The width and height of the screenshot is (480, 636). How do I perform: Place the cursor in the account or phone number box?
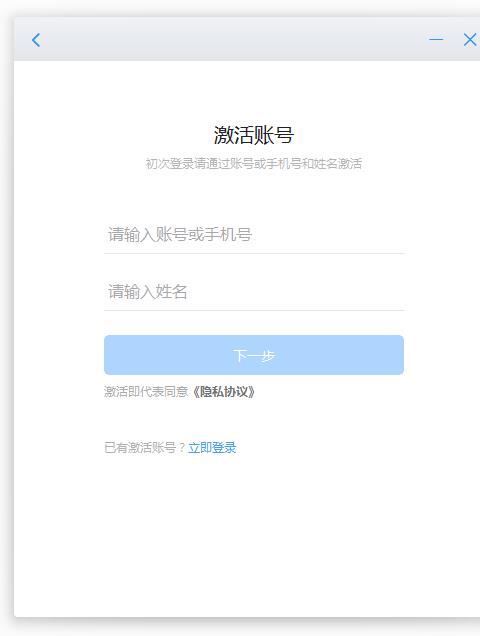[x=254, y=235]
